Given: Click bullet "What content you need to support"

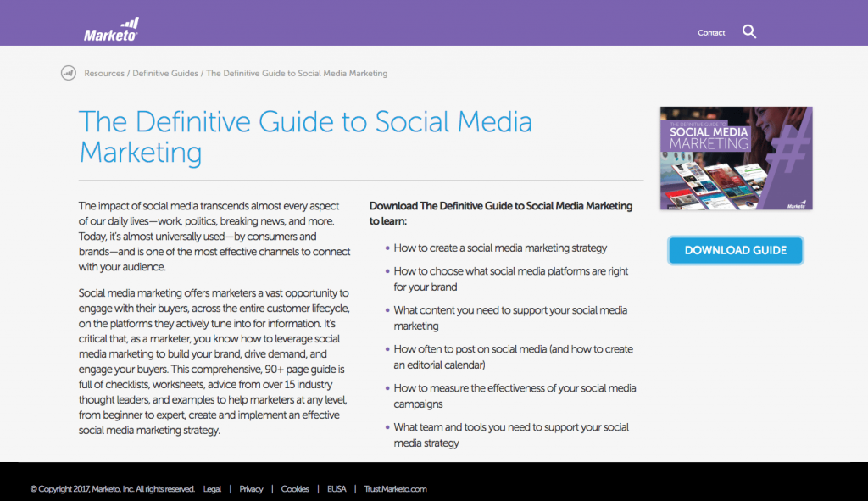Looking at the screenshot, I should coord(510,318).
